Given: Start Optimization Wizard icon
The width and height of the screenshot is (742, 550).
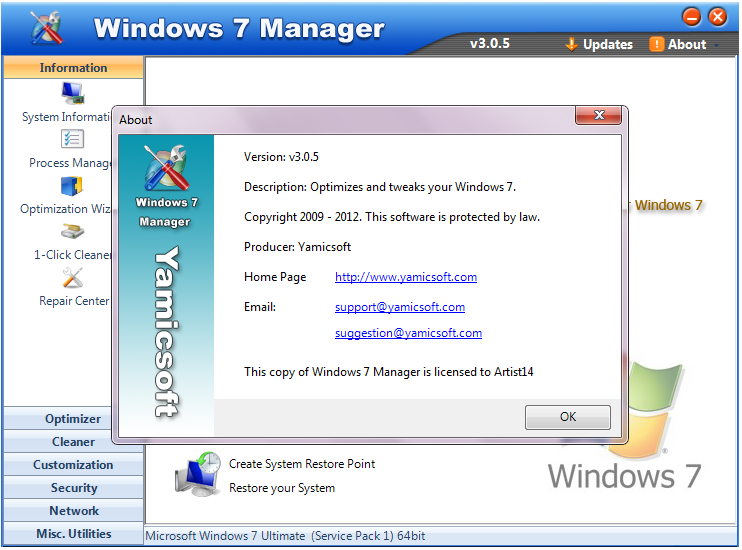Looking at the screenshot, I should (x=72, y=186).
